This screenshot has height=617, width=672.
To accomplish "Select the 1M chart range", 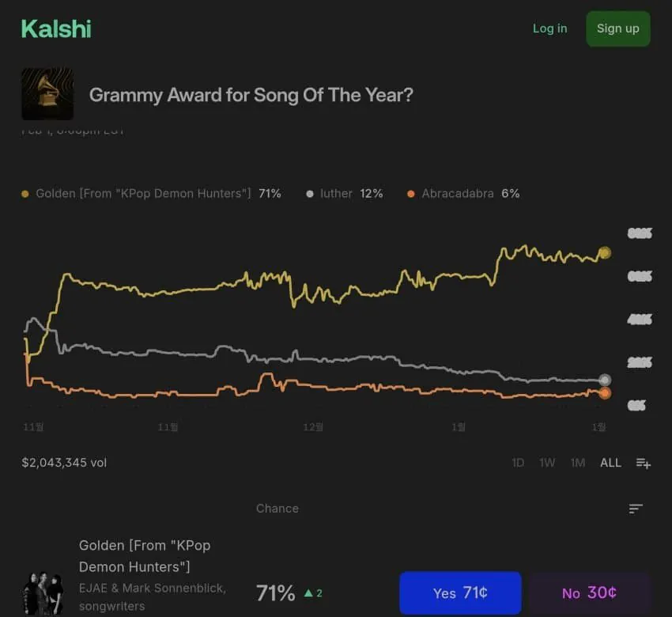I will (578, 463).
